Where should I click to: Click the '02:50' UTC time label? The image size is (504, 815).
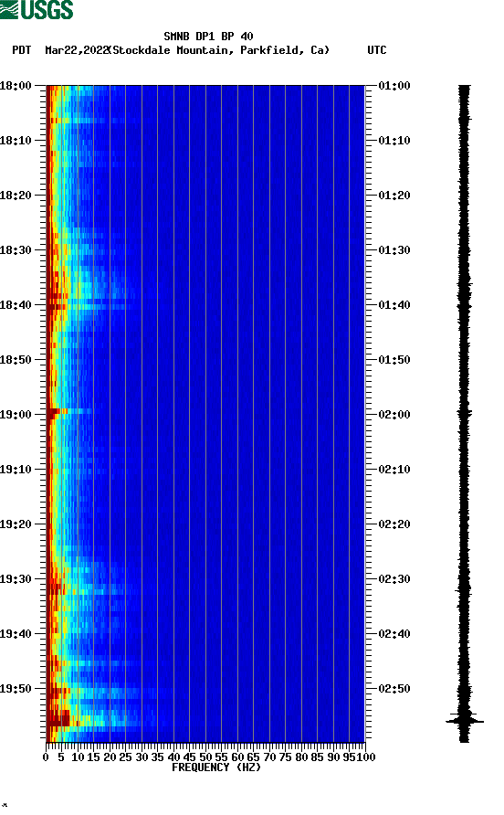click(394, 689)
